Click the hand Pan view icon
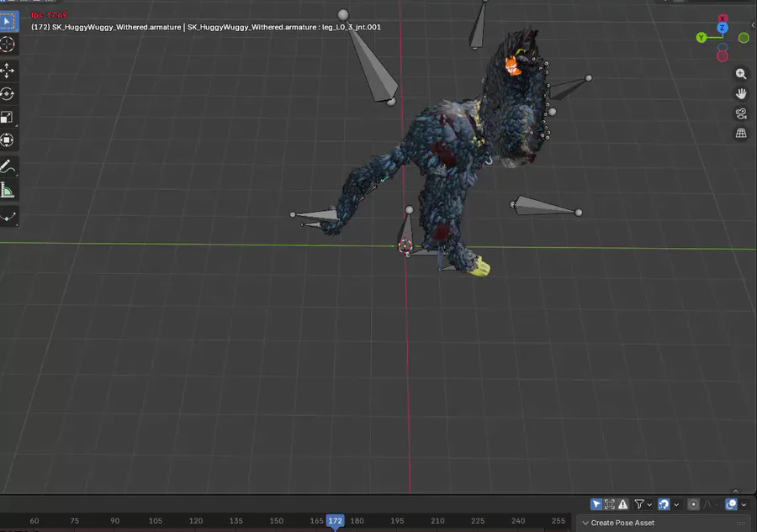Screen dimensions: 757x532 [741, 93]
